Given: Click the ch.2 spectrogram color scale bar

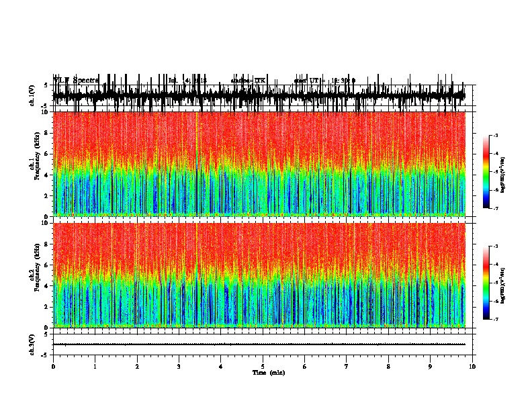Looking at the screenshot, I should click(x=486, y=283).
